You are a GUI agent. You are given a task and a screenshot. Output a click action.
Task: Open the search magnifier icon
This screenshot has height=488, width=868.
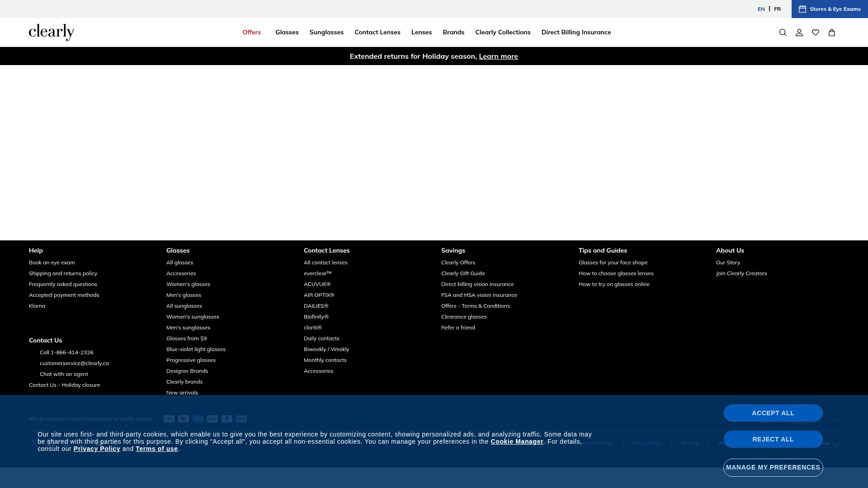coord(783,33)
